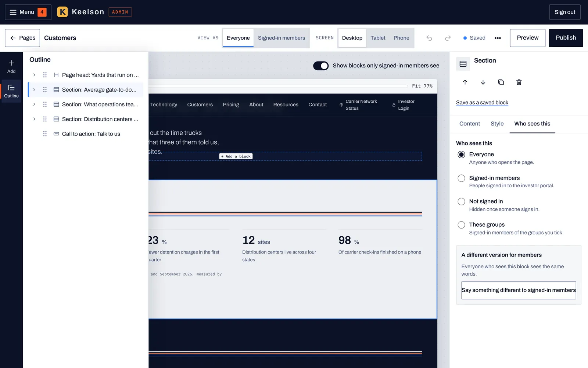Choose the These groups radio option
Viewport: 588px width, 368px height.
[x=461, y=225]
